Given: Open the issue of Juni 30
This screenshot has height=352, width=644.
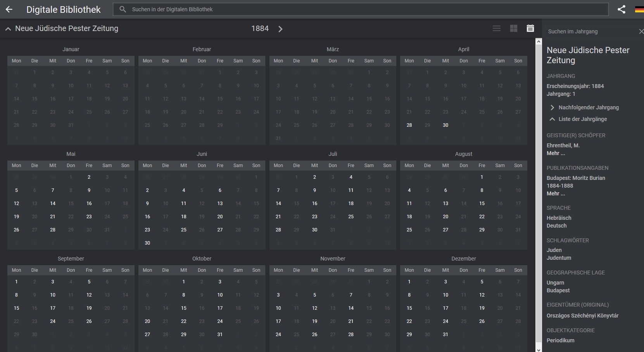Looking at the screenshot, I should coord(147,243).
